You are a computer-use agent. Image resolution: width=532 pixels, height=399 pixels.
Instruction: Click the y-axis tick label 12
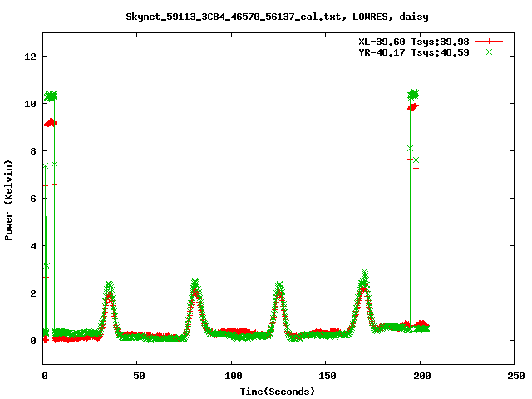(x=30, y=57)
